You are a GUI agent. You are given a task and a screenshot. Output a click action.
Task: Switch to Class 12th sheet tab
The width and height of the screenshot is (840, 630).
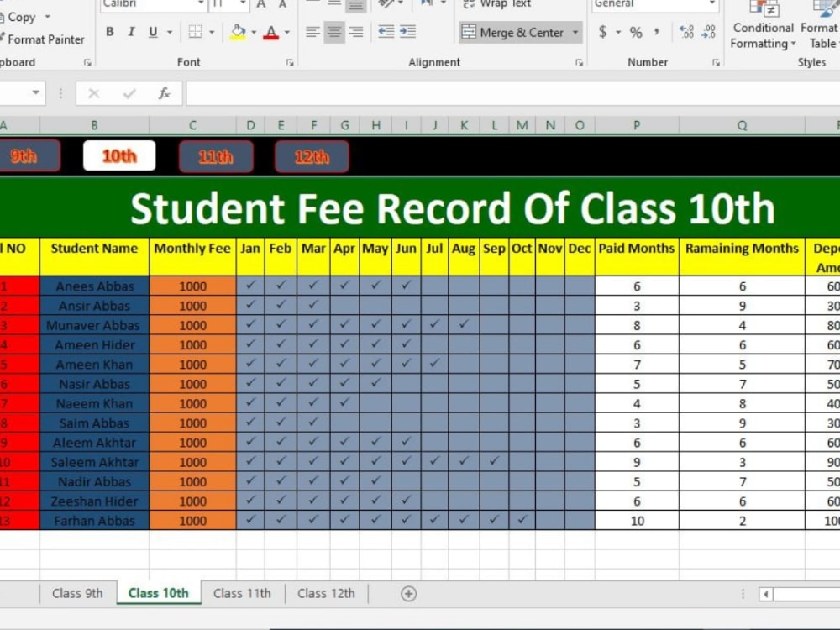pyautogui.click(x=326, y=593)
